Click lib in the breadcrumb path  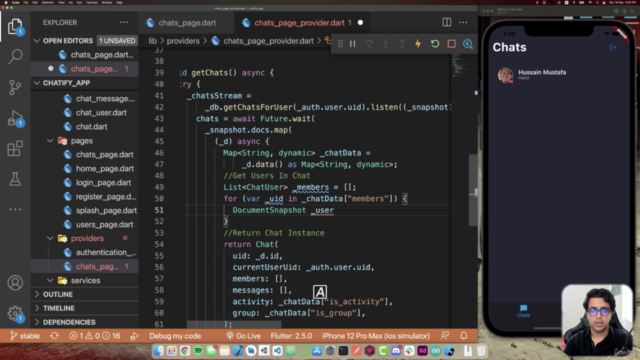tap(152, 41)
